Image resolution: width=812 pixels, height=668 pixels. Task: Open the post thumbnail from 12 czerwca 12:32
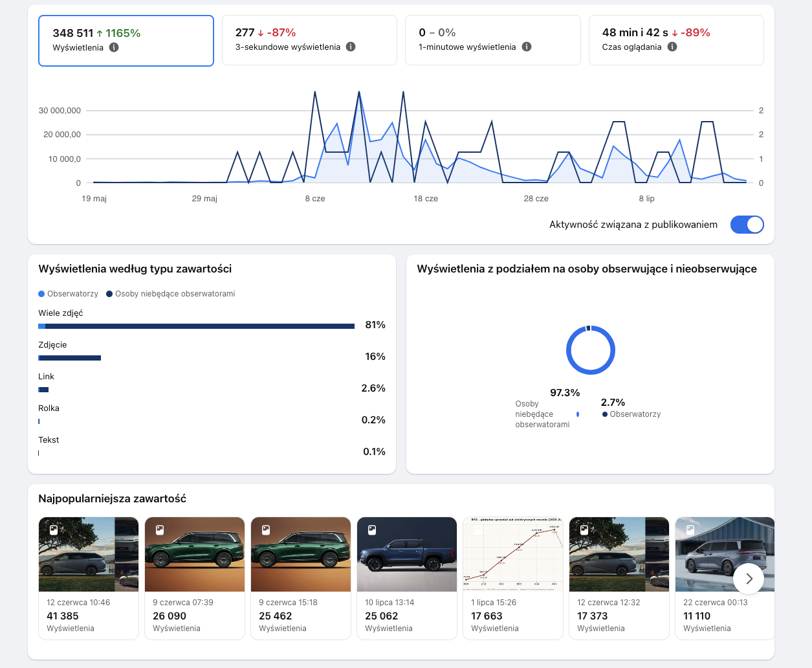pyautogui.click(x=619, y=554)
